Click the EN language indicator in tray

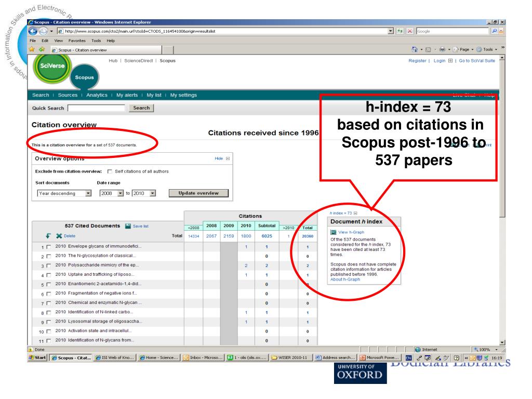[408, 357]
